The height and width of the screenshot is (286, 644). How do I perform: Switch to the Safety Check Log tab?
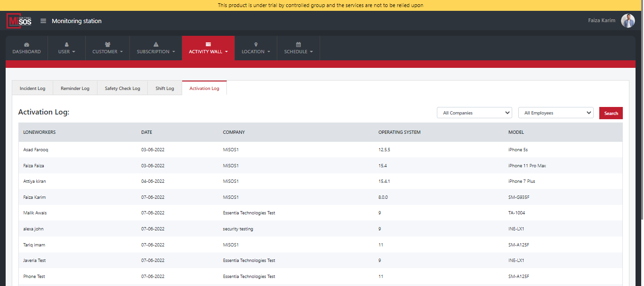click(x=122, y=89)
